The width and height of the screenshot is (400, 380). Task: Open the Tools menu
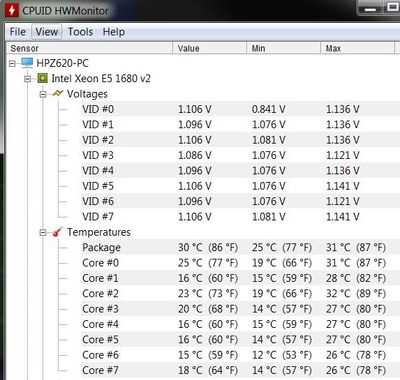click(x=80, y=32)
